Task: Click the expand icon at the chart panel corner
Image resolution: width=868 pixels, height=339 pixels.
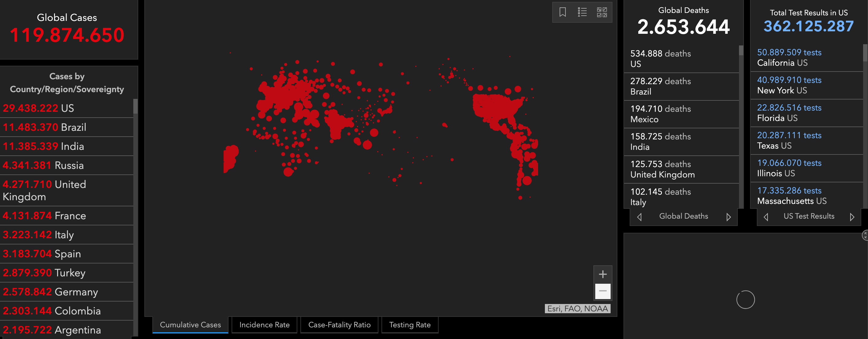Action: (865, 235)
